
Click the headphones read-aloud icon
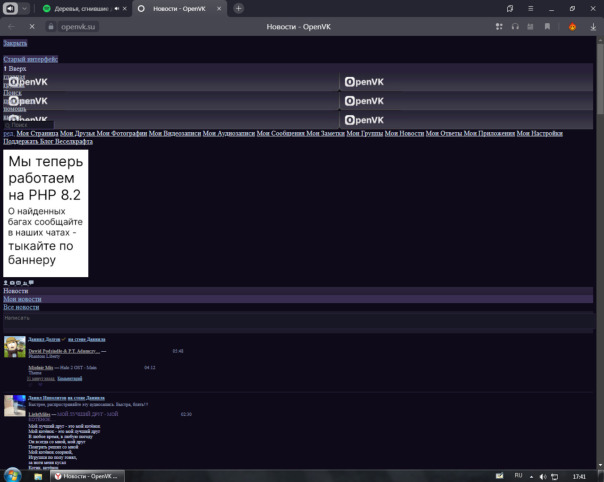(515, 27)
